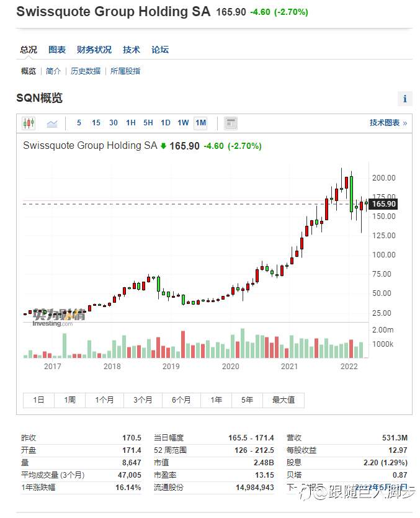This screenshot has width=420, height=518.
Task: Click the 当日幅度 value 165.5 - 171.4
Action: point(251,438)
